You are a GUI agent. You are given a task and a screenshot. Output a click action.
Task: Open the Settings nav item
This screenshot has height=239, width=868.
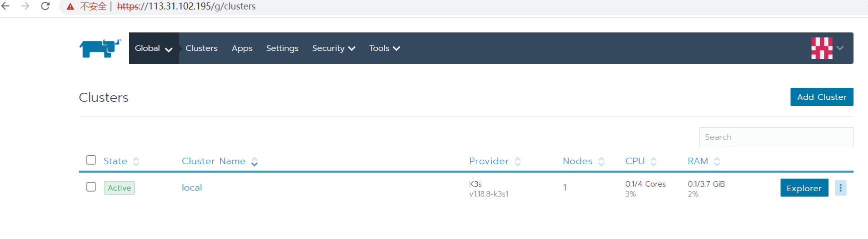pyautogui.click(x=282, y=48)
